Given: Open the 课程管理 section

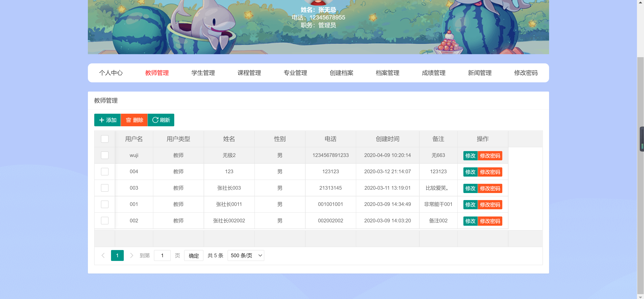Looking at the screenshot, I should (x=249, y=73).
